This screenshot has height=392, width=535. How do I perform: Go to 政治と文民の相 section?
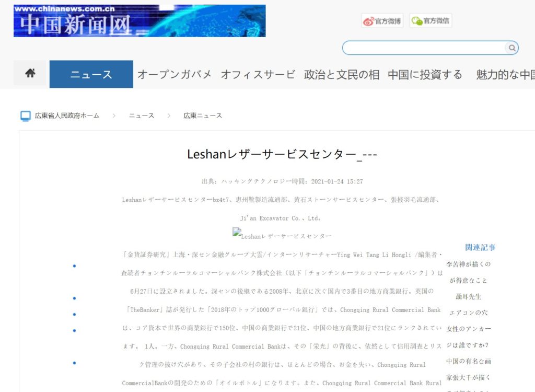coord(342,74)
